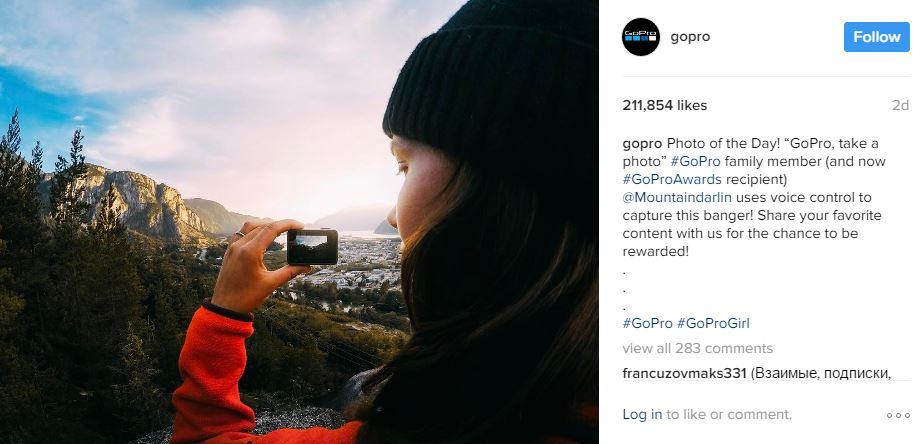
Task: Click the GoPro camera held in the photo
Action: click(312, 246)
